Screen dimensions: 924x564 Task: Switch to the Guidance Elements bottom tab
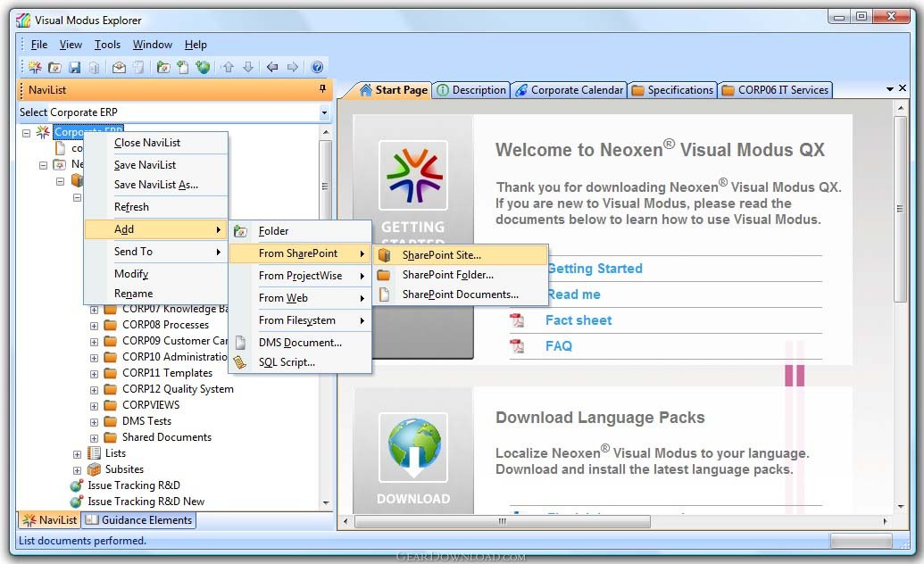tap(138, 520)
